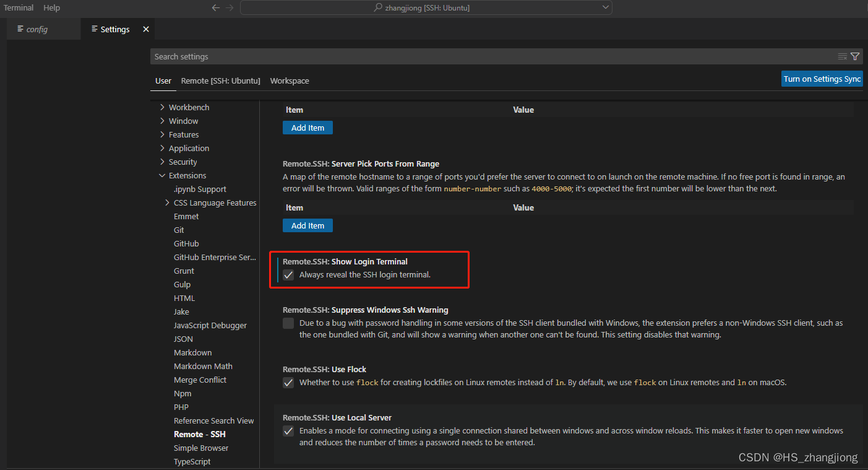Viewport: 868px width, 470px height.
Task: Toggle the Use Flock checkbox
Action: (x=288, y=383)
